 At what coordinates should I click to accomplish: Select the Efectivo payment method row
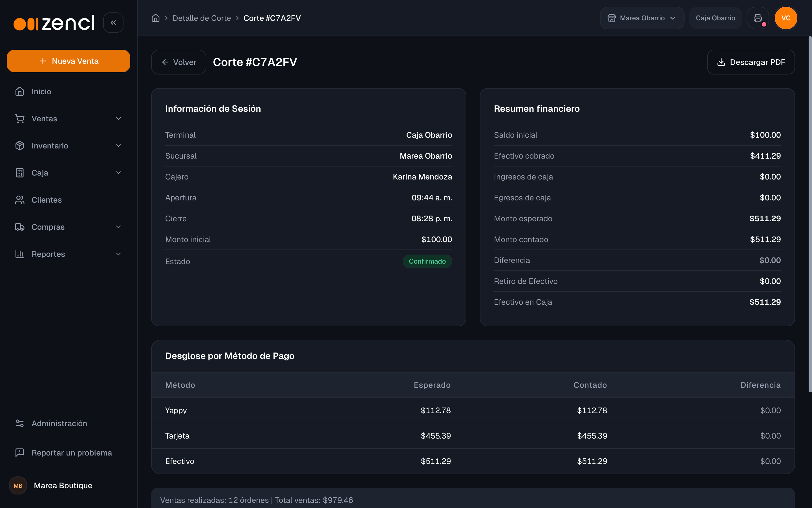click(x=473, y=461)
